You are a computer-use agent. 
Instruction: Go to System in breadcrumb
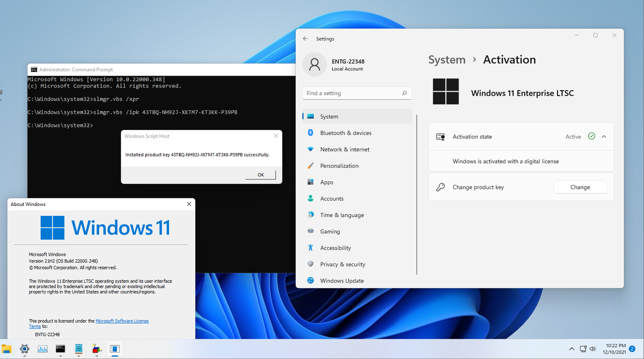coord(447,59)
